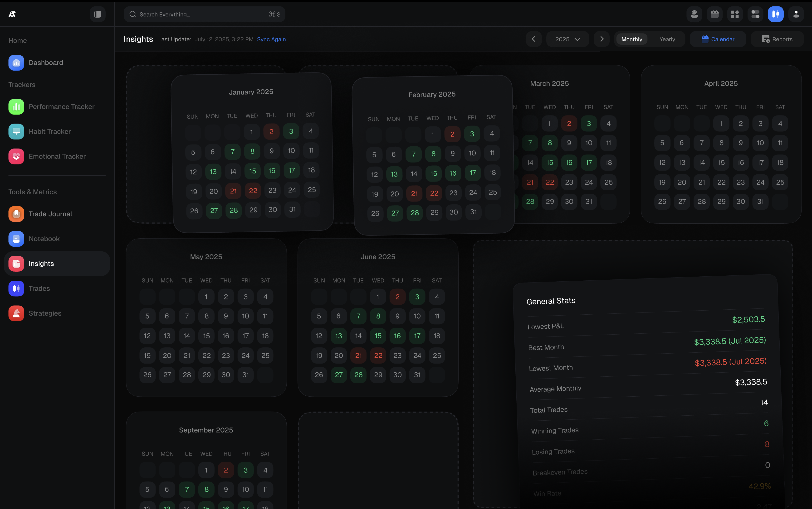Open the Emotional Tracker heart icon
This screenshot has width=812, height=509.
tap(16, 156)
